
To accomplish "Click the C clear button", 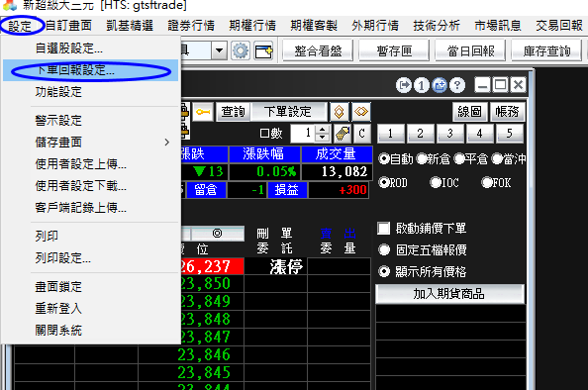I will tap(361, 133).
